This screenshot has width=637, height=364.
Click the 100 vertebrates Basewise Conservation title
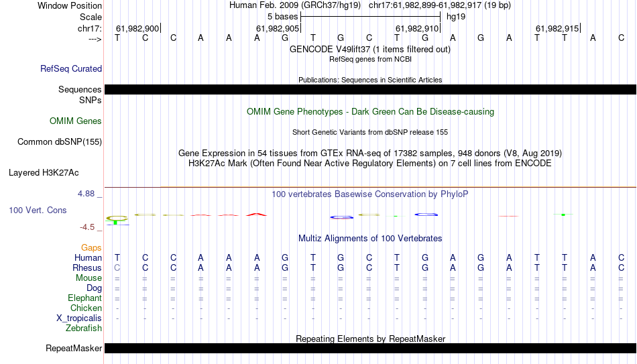point(370,194)
